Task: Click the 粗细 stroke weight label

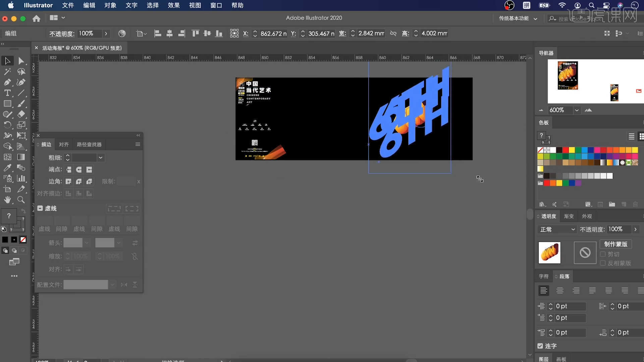Action: point(55,157)
